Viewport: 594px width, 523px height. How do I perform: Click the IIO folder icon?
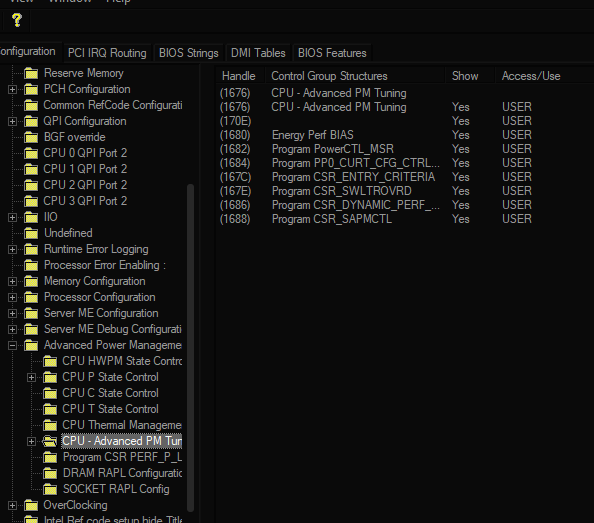pos(31,217)
